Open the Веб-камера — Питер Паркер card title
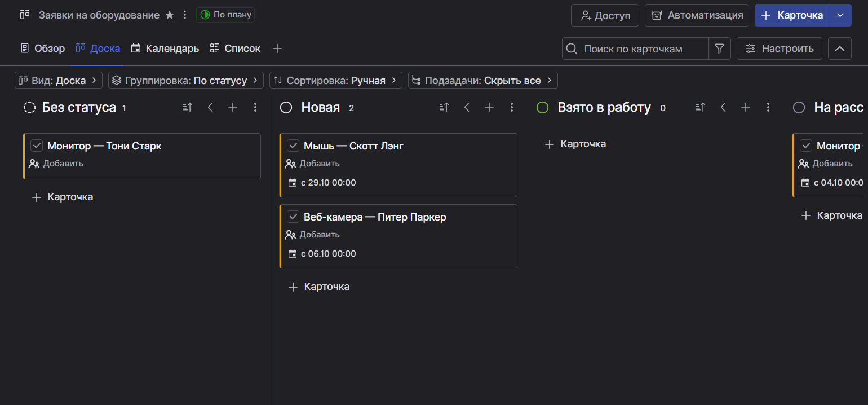 point(375,217)
